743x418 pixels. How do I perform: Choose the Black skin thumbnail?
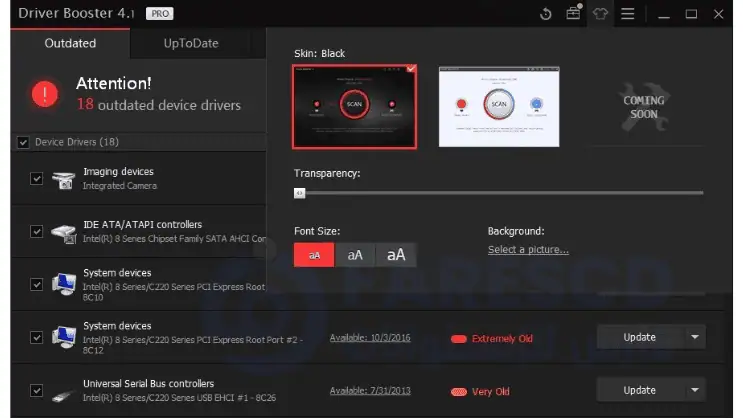(354, 107)
